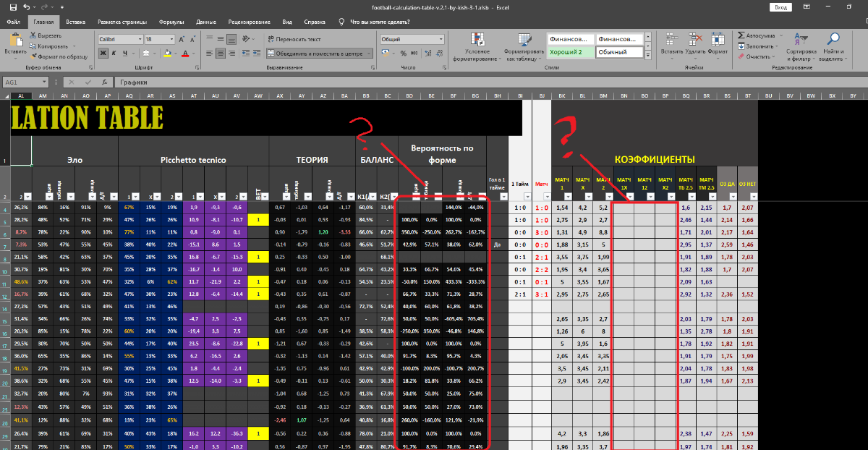868x450 pixels.
Task: Open the Заполнить fill menu
Action: click(x=757, y=46)
